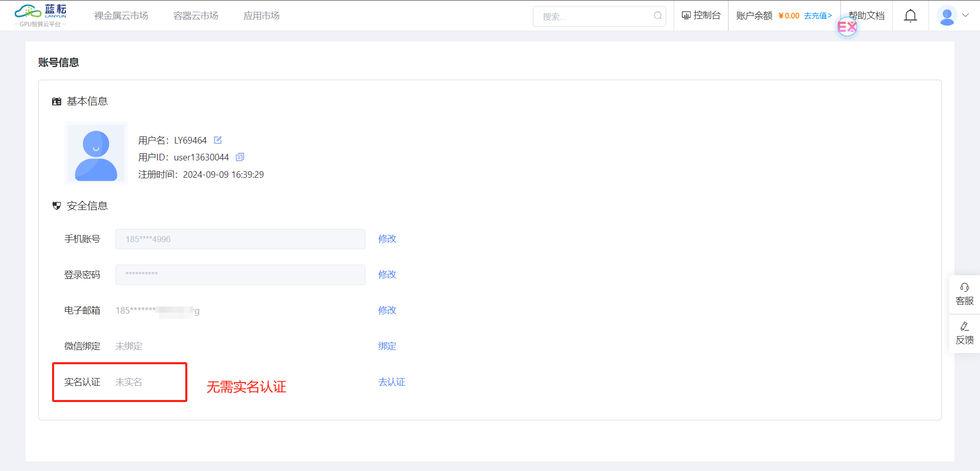Click the 注册时间 2024-09-09 16:39:29 text

[x=201, y=175]
